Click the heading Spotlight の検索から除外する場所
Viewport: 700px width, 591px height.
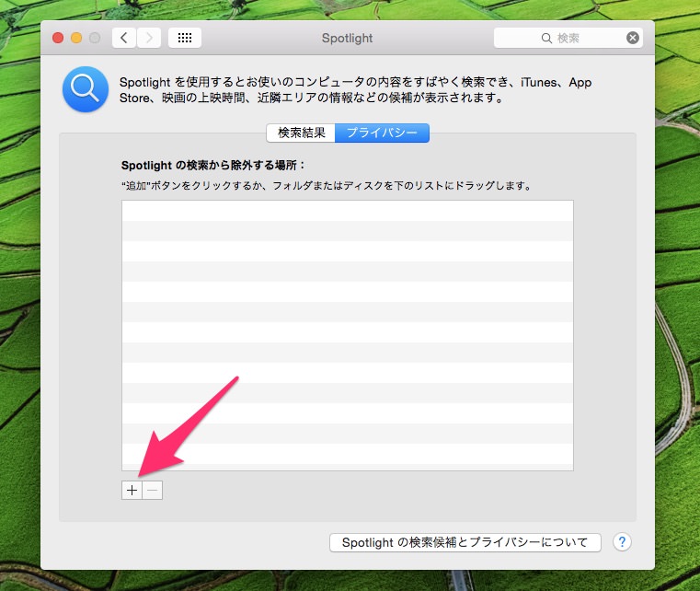(x=213, y=166)
